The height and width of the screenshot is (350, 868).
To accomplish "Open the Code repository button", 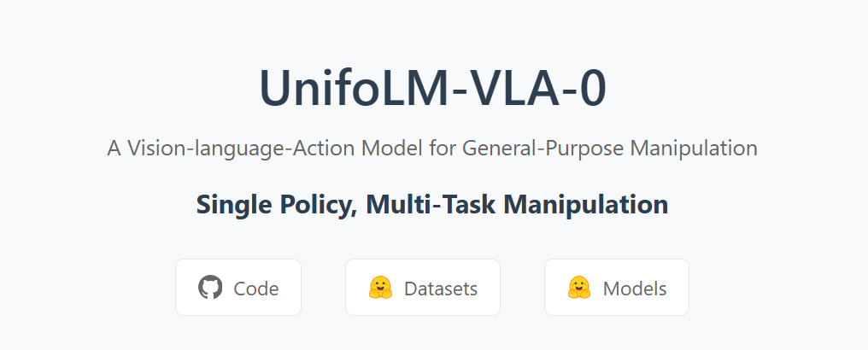I will (238, 288).
